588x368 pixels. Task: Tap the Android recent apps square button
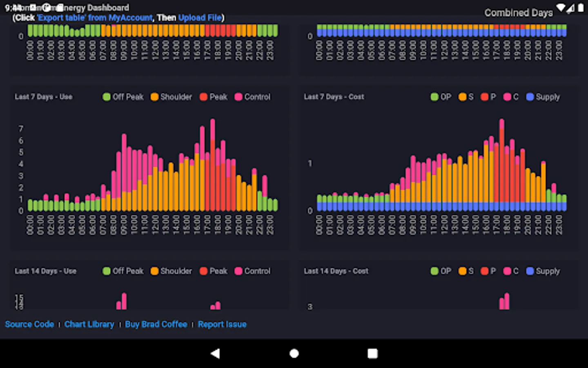pyautogui.click(x=372, y=353)
